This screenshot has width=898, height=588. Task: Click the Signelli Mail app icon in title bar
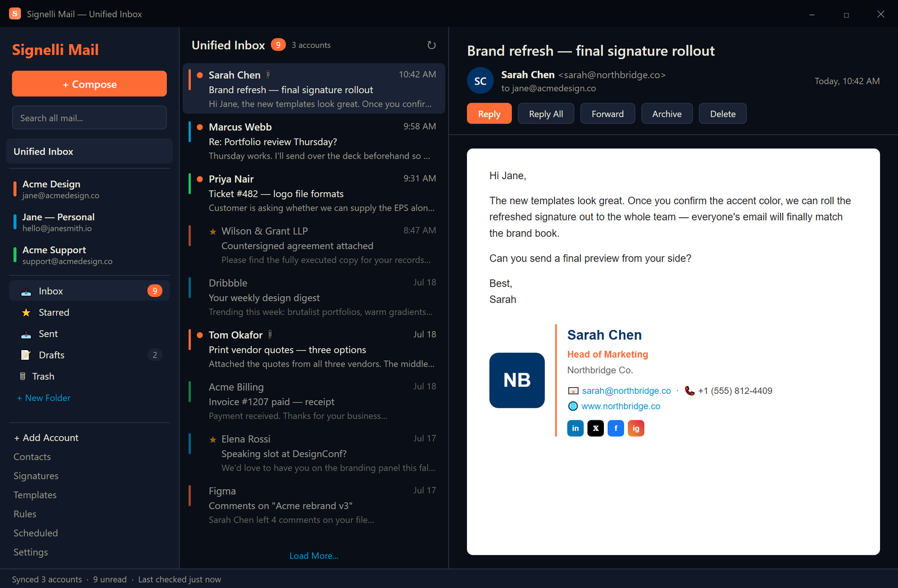[15, 13]
